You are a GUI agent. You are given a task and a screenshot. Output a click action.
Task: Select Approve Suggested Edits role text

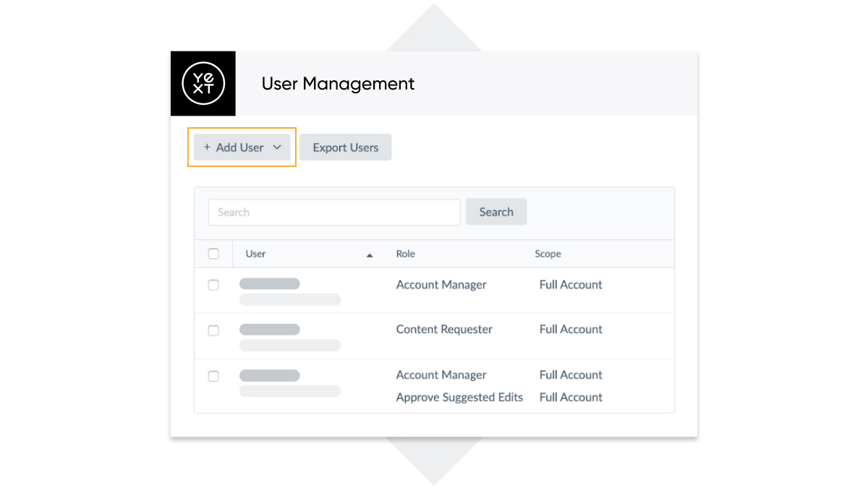pyautogui.click(x=459, y=397)
